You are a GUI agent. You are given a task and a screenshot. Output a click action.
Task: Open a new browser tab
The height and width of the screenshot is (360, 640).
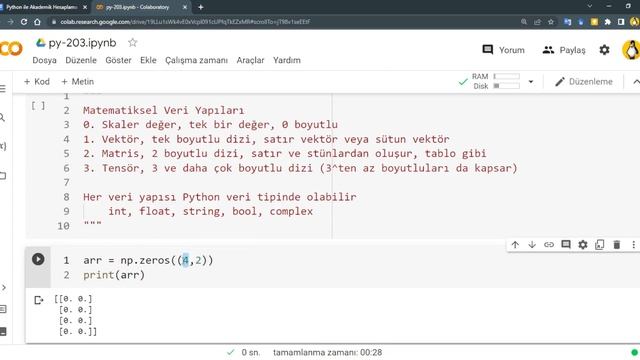click(x=200, y=7)
